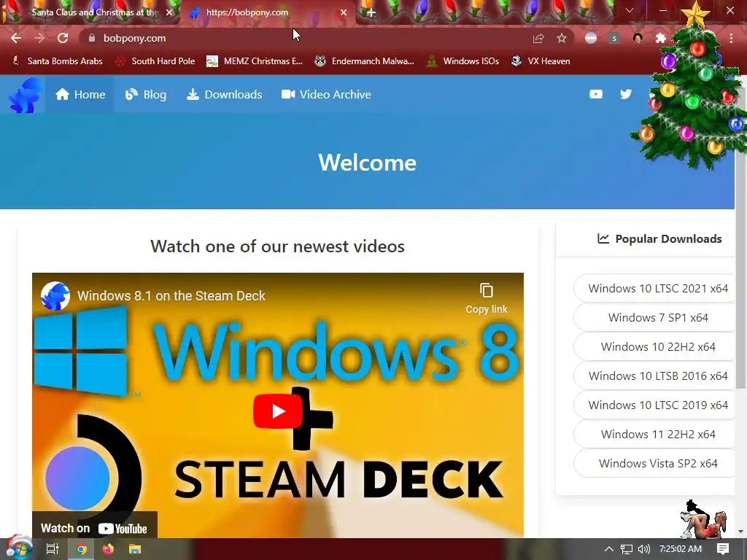The image size is (747, 560).
Task: Click the channel avatar on the video
Action: (55, 296)
